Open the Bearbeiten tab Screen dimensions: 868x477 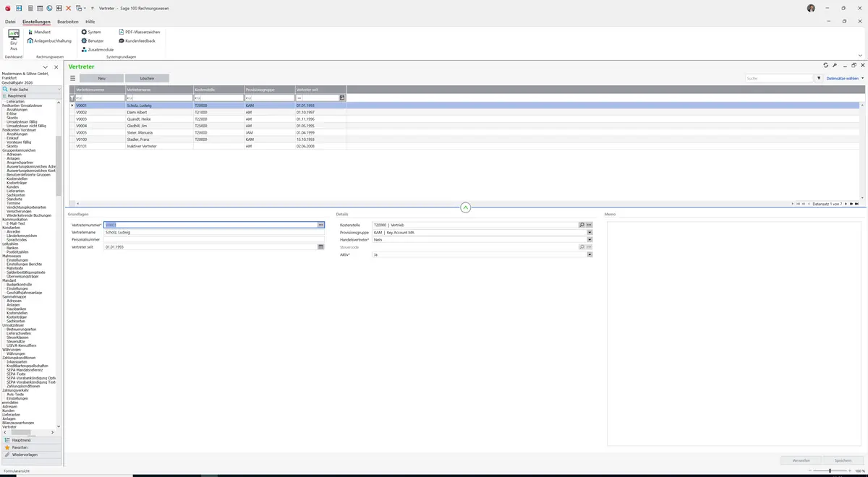point(68,22)
